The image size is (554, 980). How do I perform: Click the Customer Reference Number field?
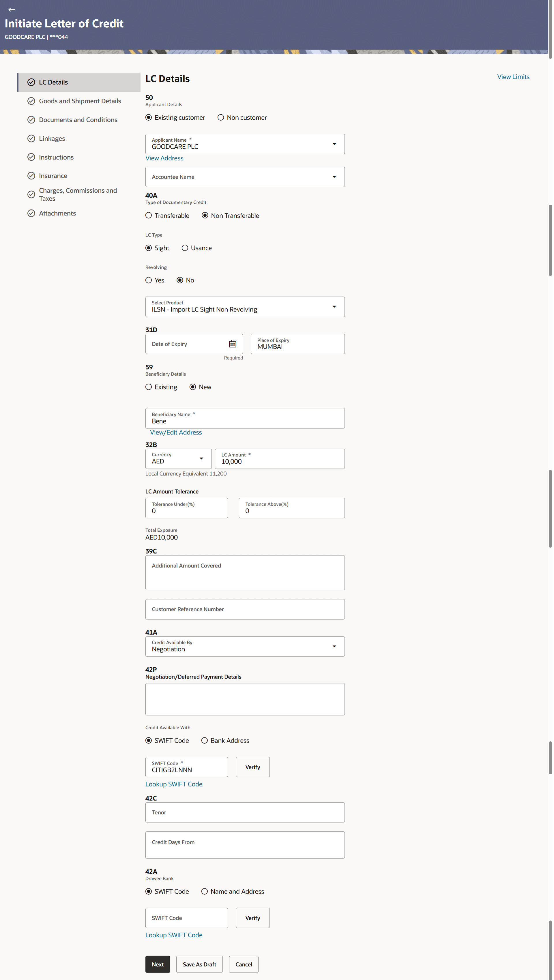(245, 610)
